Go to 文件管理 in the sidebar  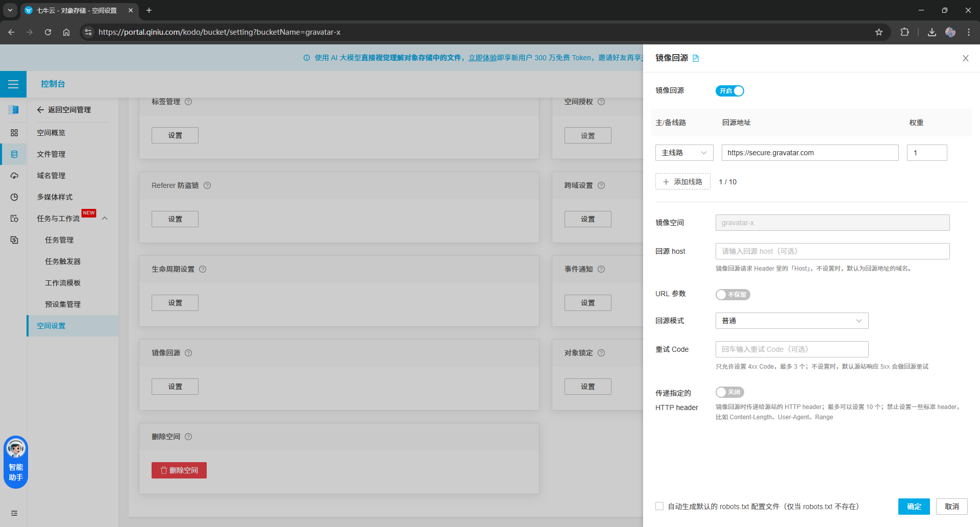coord(51,154)
